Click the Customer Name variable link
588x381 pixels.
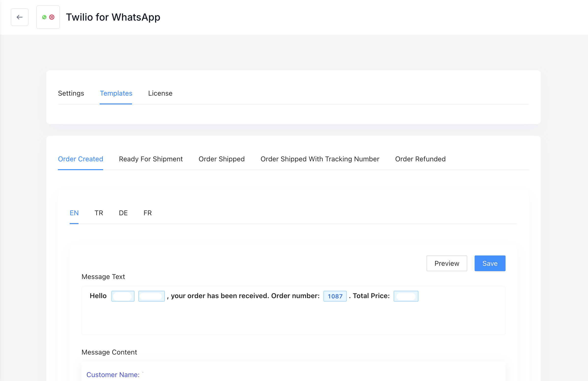click(113, 375)
